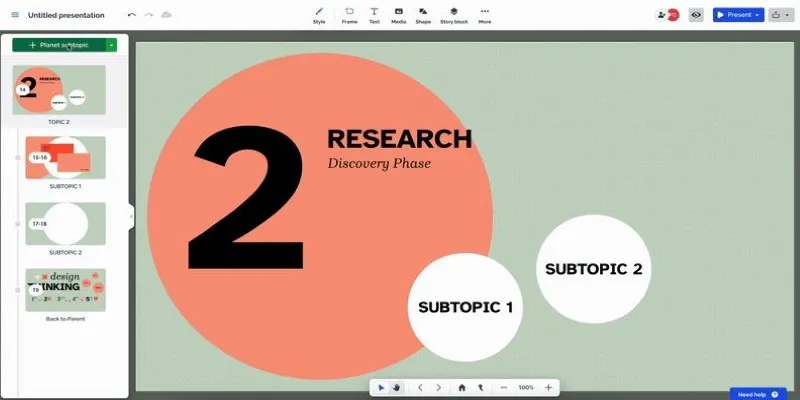Zoom out with the minus button

click(x=504, y=388)
